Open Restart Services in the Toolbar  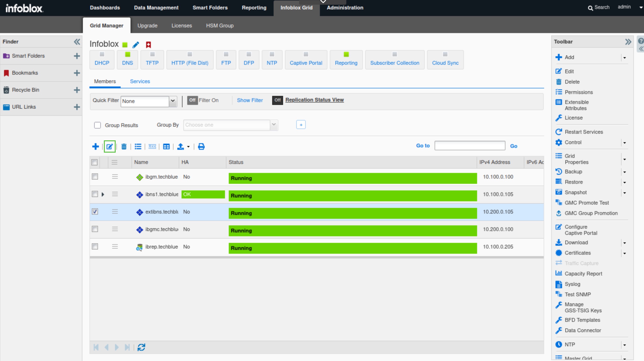coord(584,132)
